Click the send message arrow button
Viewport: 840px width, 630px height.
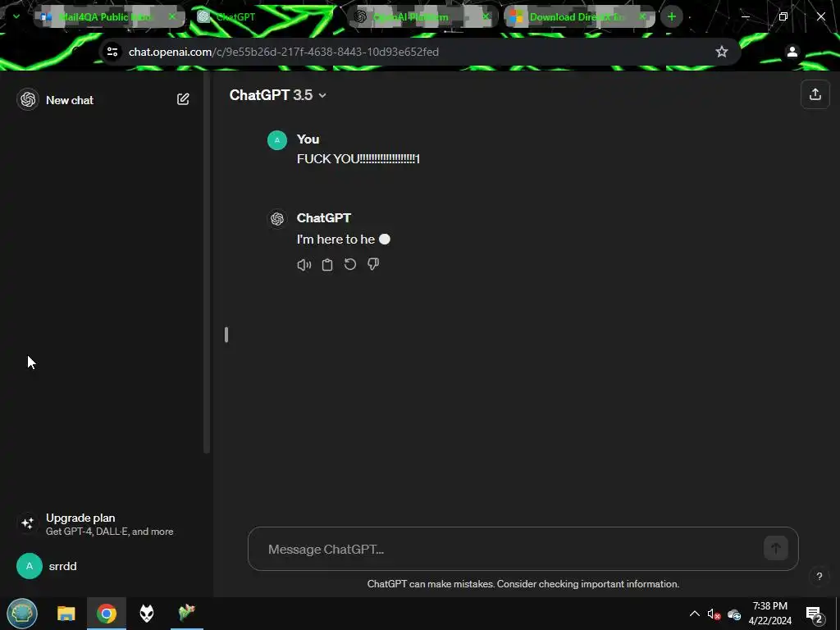click(775, 548)
